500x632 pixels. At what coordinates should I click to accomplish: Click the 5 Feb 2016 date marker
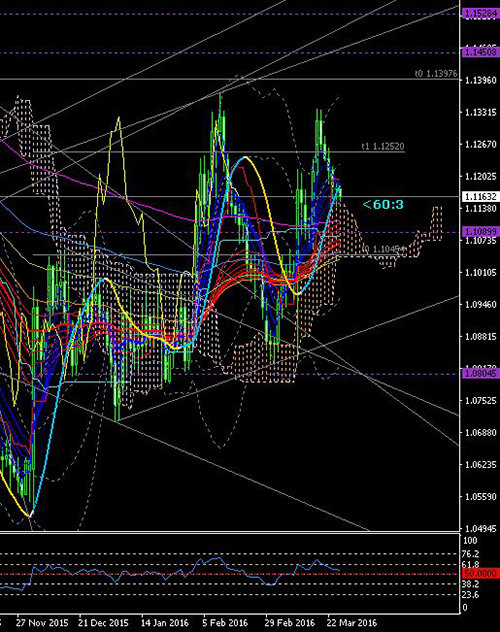(226, 623)
